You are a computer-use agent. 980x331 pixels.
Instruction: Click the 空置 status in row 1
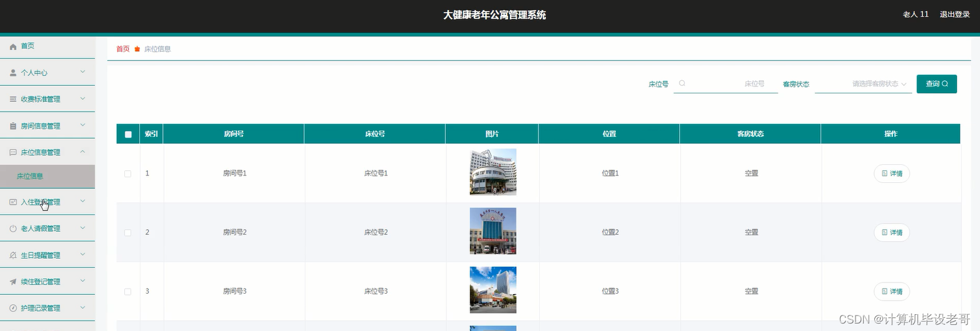pos(751,174)
